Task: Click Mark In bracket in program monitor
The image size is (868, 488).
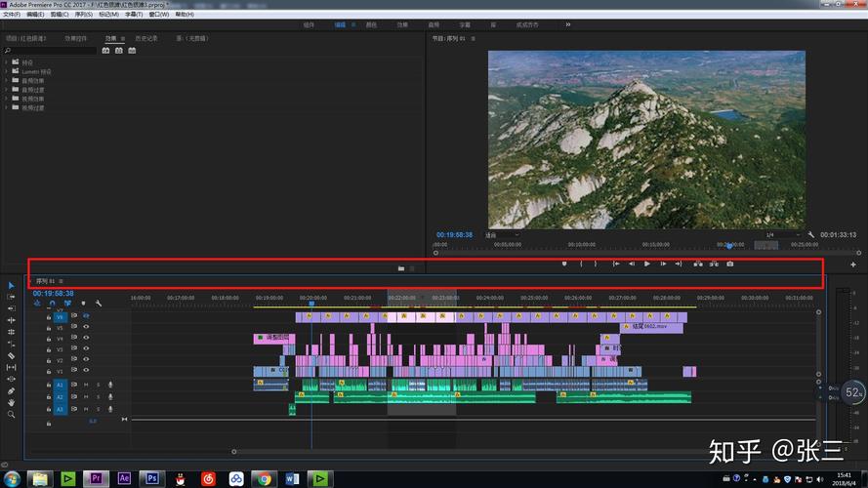Action: tap(581, 264)
